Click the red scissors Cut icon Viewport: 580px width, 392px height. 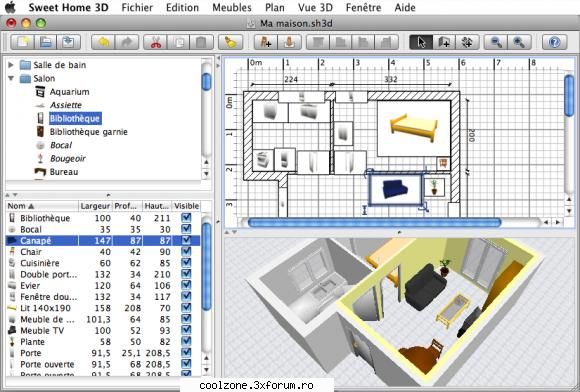156,43
